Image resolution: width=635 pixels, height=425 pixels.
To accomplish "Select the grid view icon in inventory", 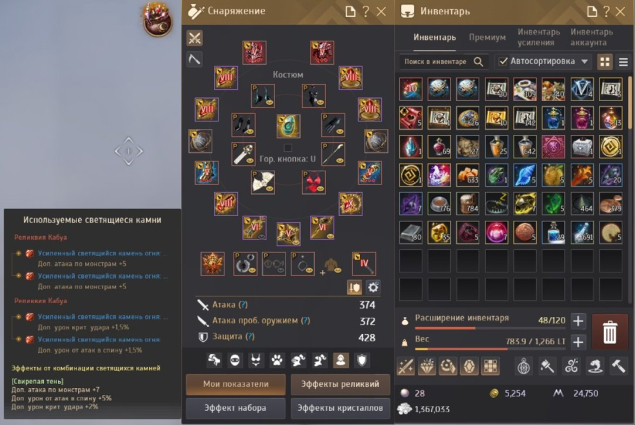I will (x=605, y=62).
